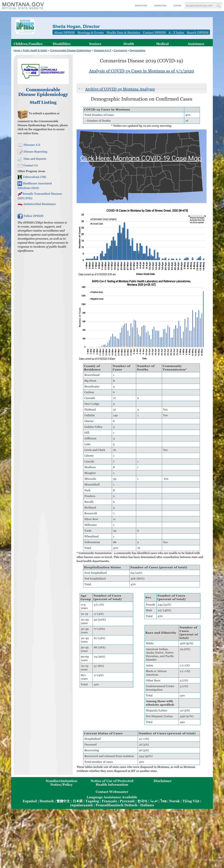Click the Antimicrobial Resistance icon
Screen dimensions: 224x868
(x=20, y=204)
